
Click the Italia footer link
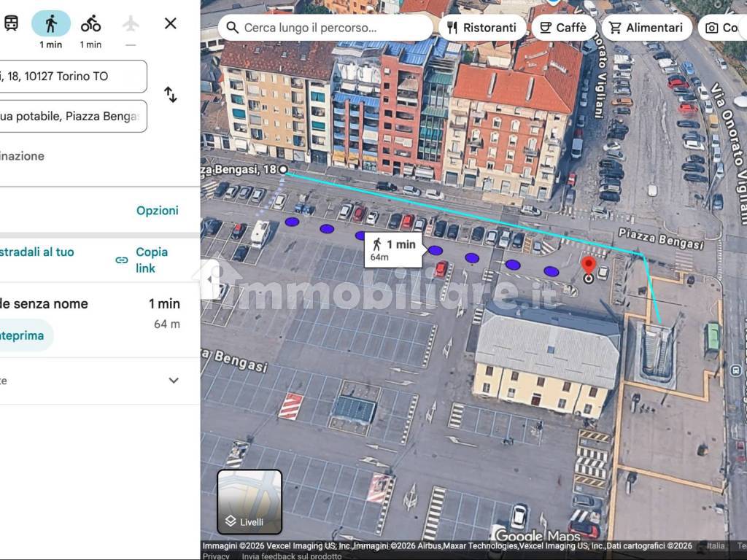tap(716, 545)
